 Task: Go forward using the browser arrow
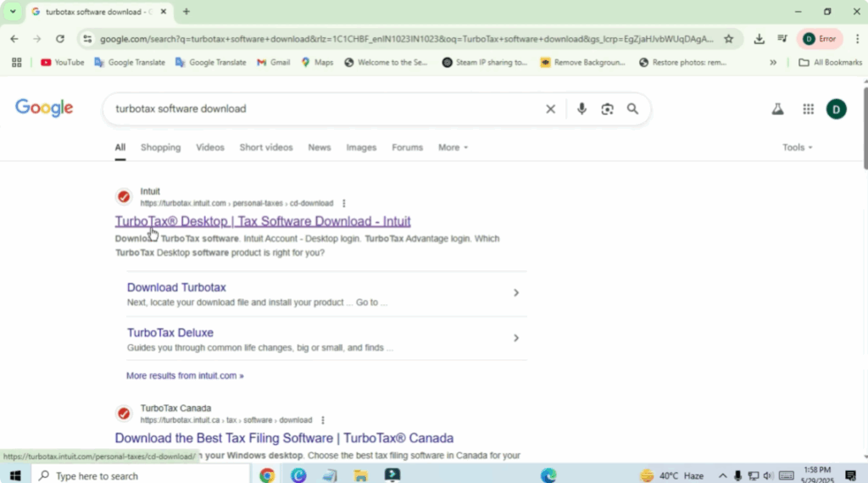(x=36, y=39)
